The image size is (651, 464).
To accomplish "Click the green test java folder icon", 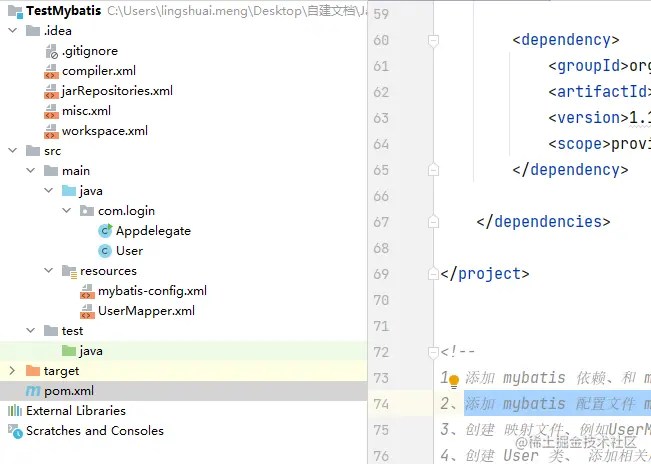I will (x=69, y=351).
